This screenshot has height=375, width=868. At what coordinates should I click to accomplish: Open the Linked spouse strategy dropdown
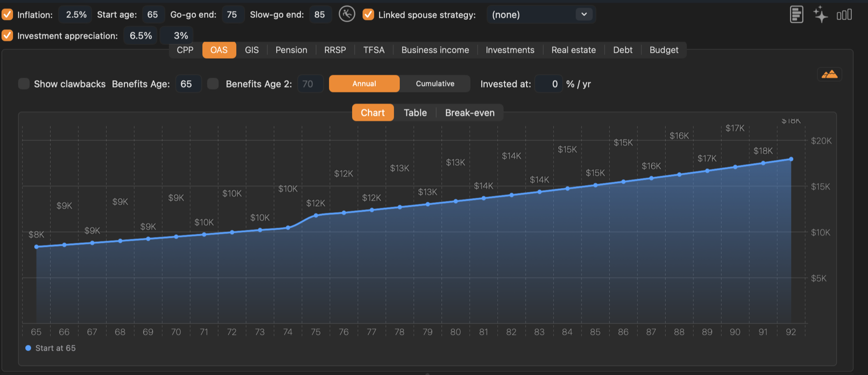[x=541, y=15]
